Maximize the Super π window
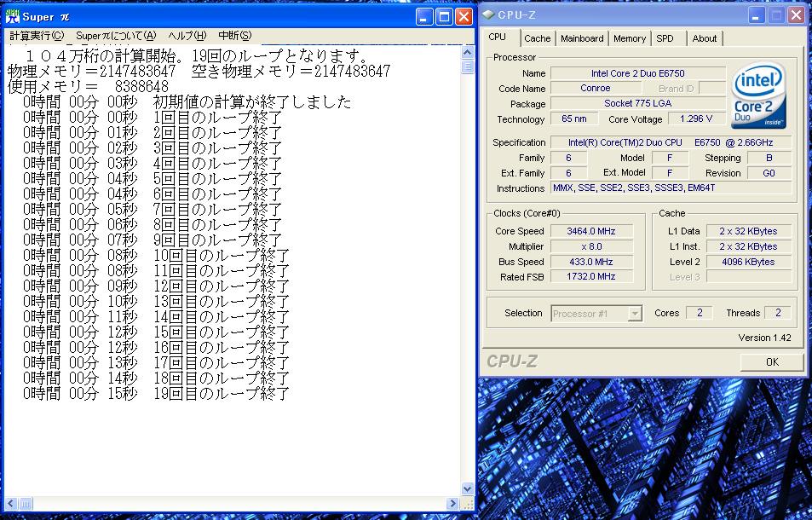This screenshot has width=812, height=520. click(444, 17)
